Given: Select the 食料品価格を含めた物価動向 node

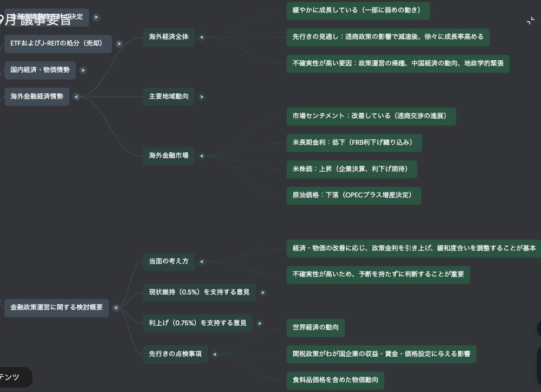Looking at the screenshot, I should coord(335,379).
